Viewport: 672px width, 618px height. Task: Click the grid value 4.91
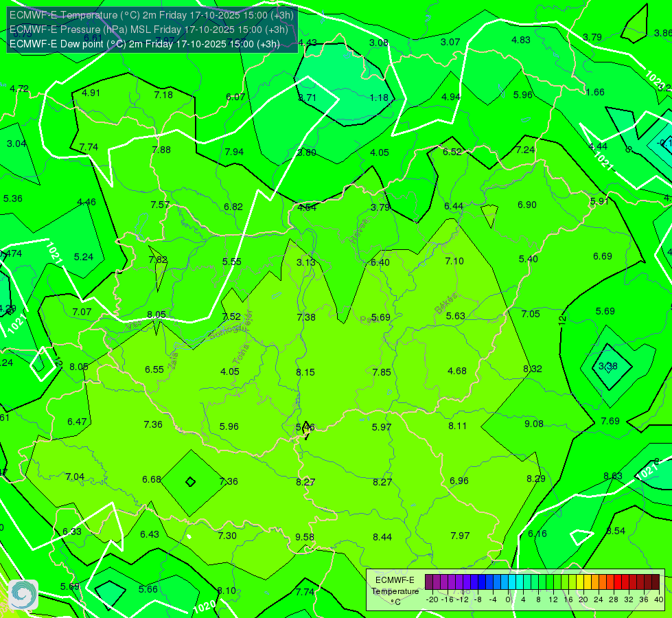point(91,93)
